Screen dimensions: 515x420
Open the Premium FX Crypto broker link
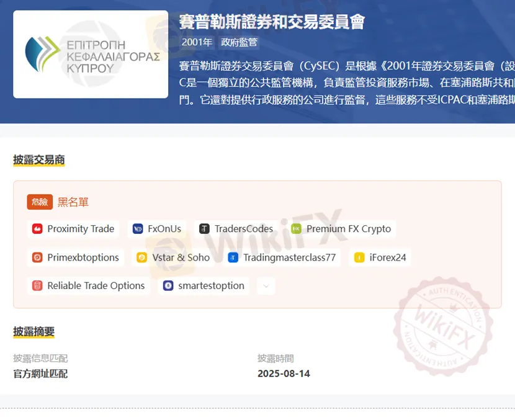(341, 228)
